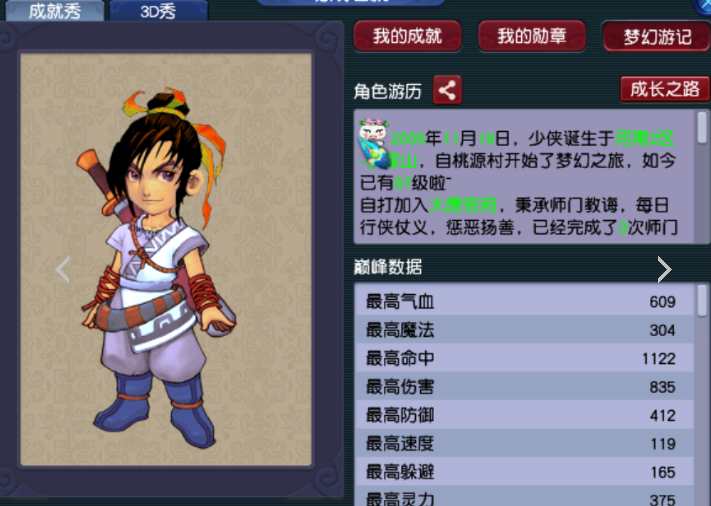Open 梦幻游记 page

tap(657, 36)
